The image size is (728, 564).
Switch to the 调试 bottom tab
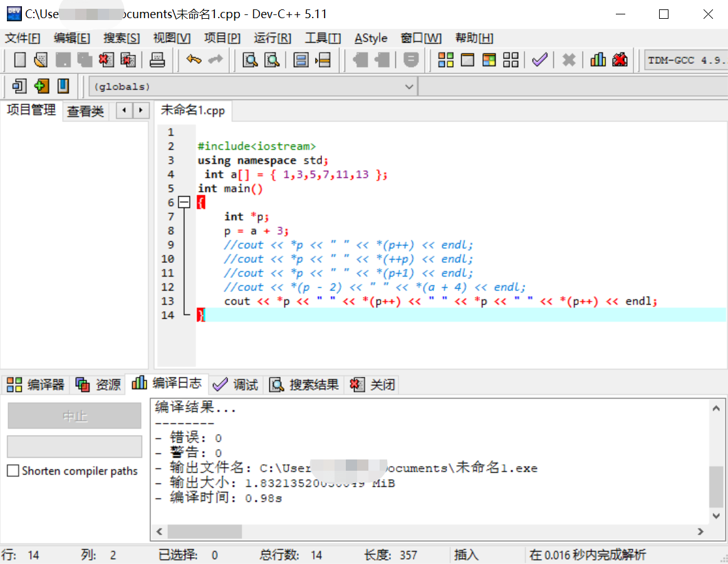(x=235, y=384)
